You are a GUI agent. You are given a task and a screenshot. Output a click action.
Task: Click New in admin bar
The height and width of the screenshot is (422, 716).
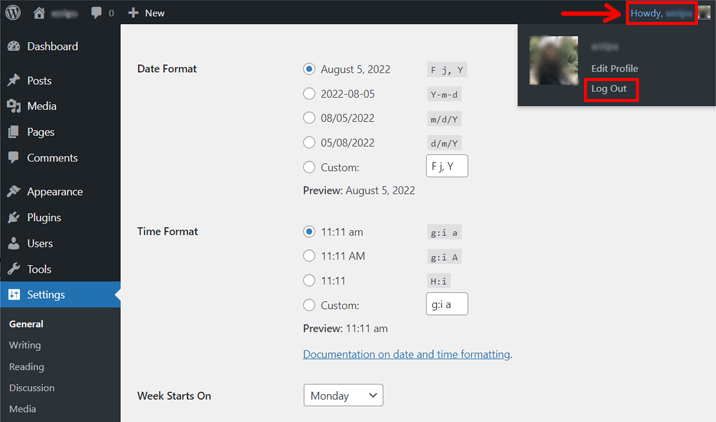point(155,13)
